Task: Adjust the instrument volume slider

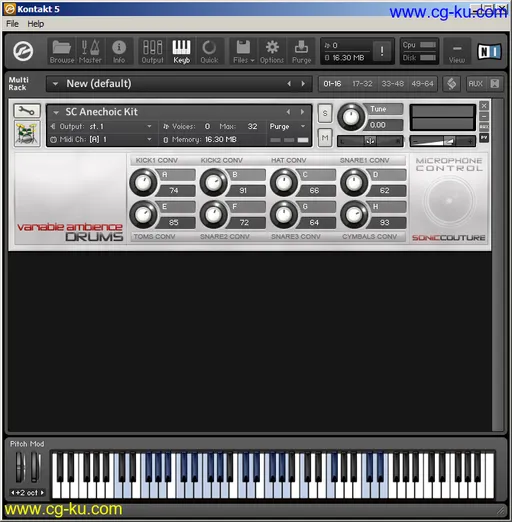Action: pos(442,141)
